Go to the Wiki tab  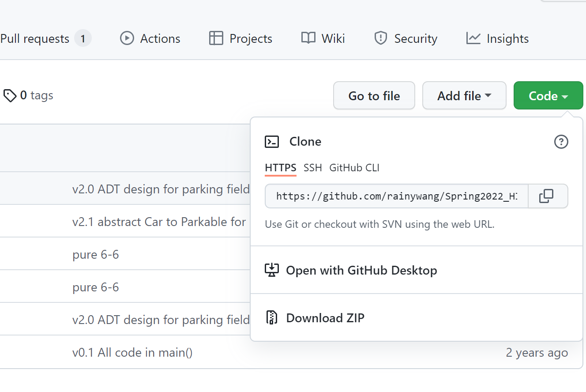pos(323,38)
